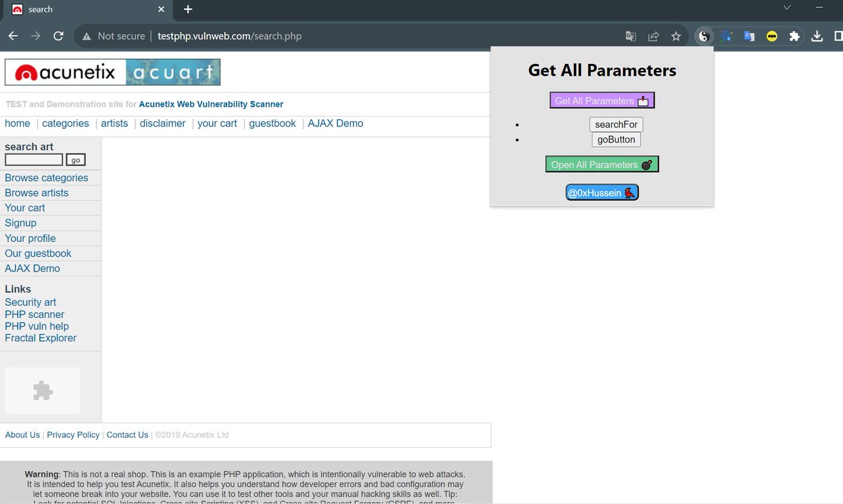
Task: Open the categories menu link
Action: (x=65, y=124)
